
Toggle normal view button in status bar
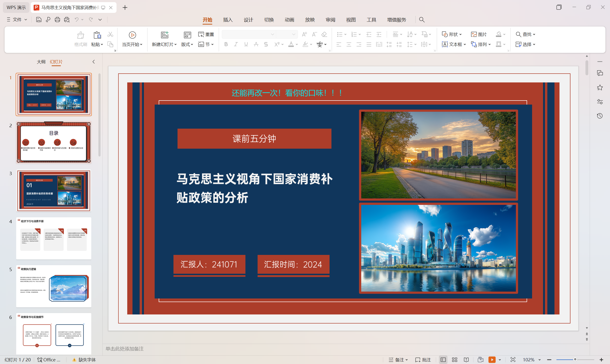[x=443, y=359]
